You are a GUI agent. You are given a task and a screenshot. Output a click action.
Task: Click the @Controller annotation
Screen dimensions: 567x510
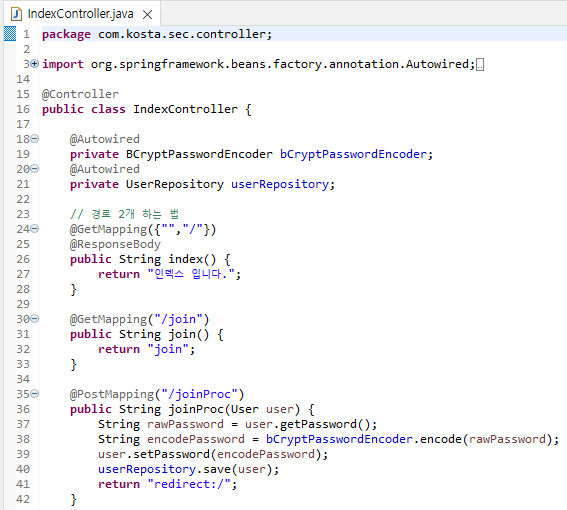point(80,94)
